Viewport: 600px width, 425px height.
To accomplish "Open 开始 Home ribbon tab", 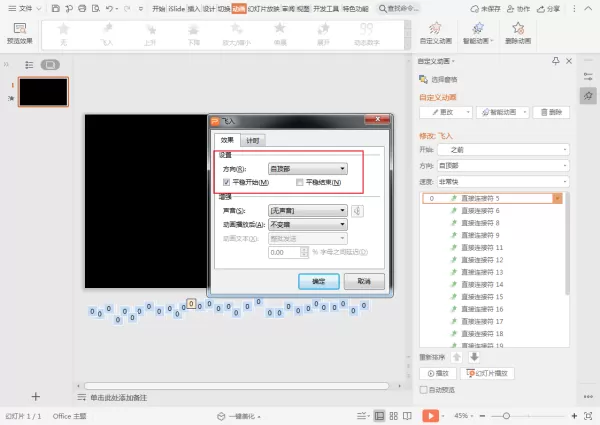I will pyautogui.click(x=159, y=8).
